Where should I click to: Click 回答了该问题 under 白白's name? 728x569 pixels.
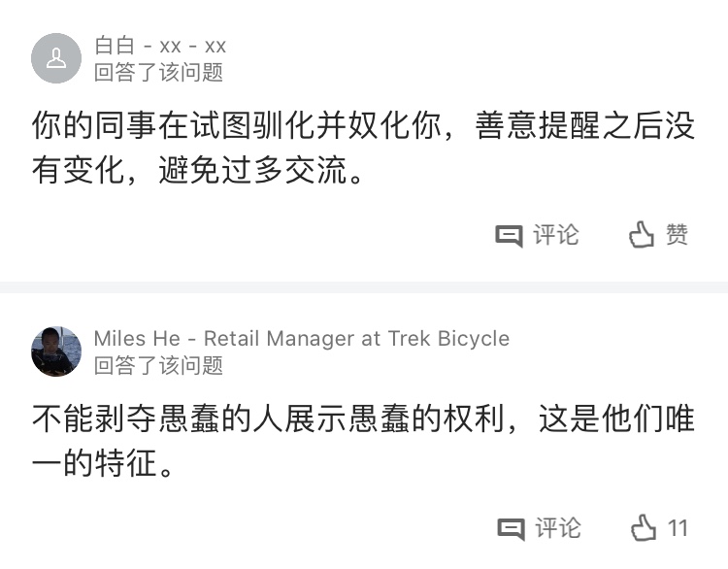(159, 73)
